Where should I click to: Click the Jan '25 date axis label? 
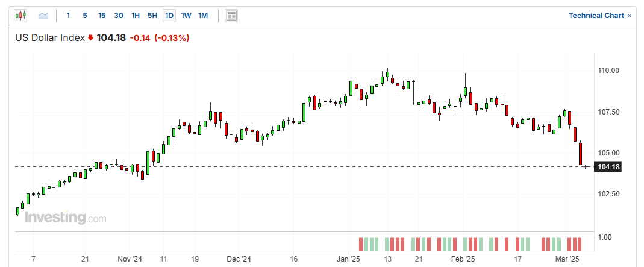point(348,259)
